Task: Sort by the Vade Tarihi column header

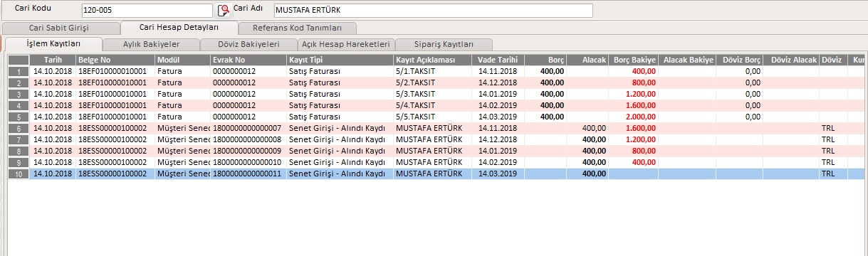Action: 498,60
